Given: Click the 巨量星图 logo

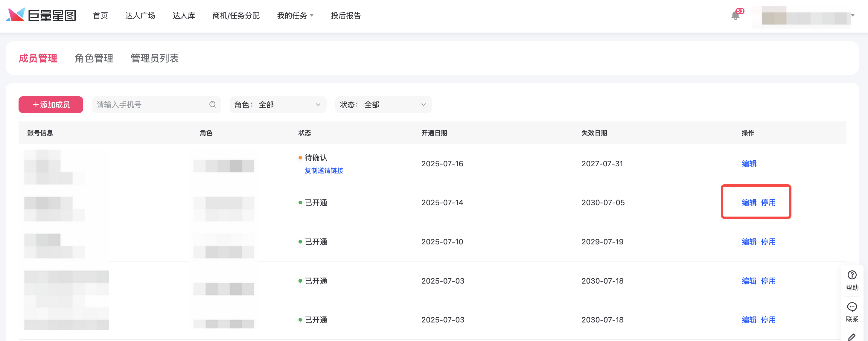Looking at the screenshot, I should 41,16.
